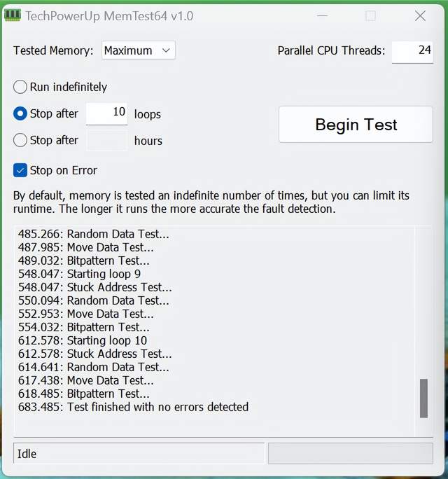Click log line '552.953: Move Data Test...'
The height and width of the screenshot is (479, 448).
click(86, 314)
